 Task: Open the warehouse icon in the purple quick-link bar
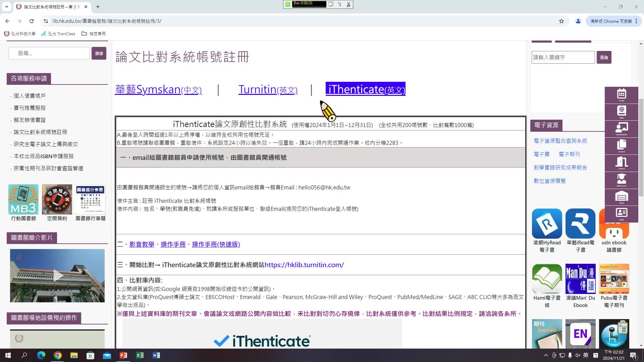tap(621, 197)
